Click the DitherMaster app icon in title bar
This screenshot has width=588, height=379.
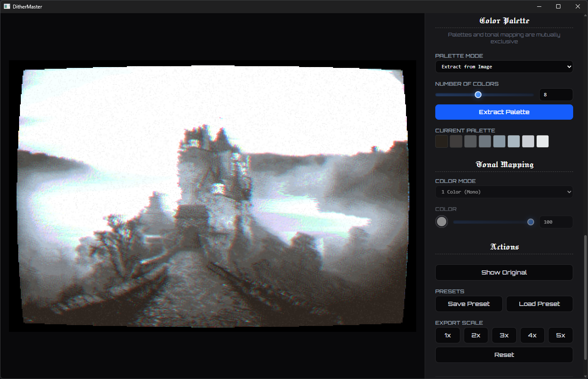pos(7,6)
